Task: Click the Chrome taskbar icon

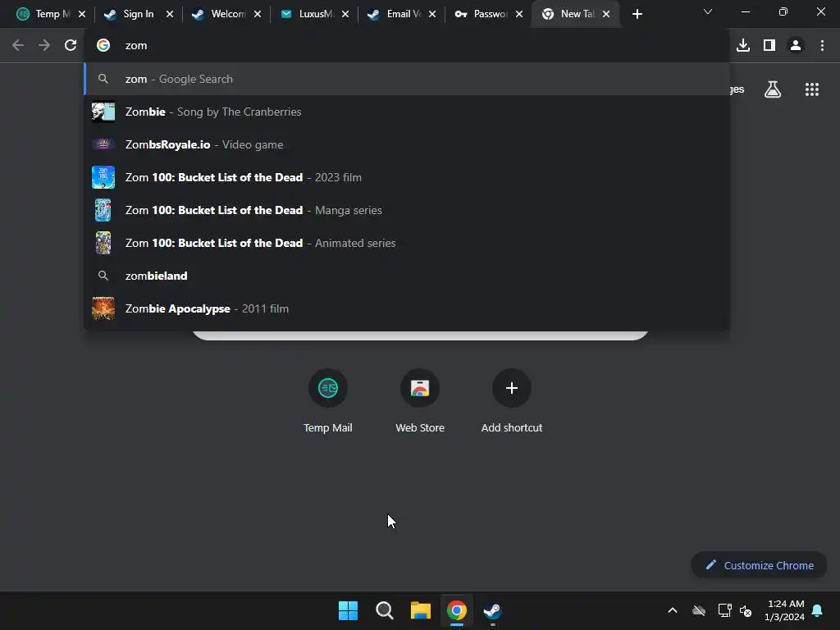Action: click(457, 610)
